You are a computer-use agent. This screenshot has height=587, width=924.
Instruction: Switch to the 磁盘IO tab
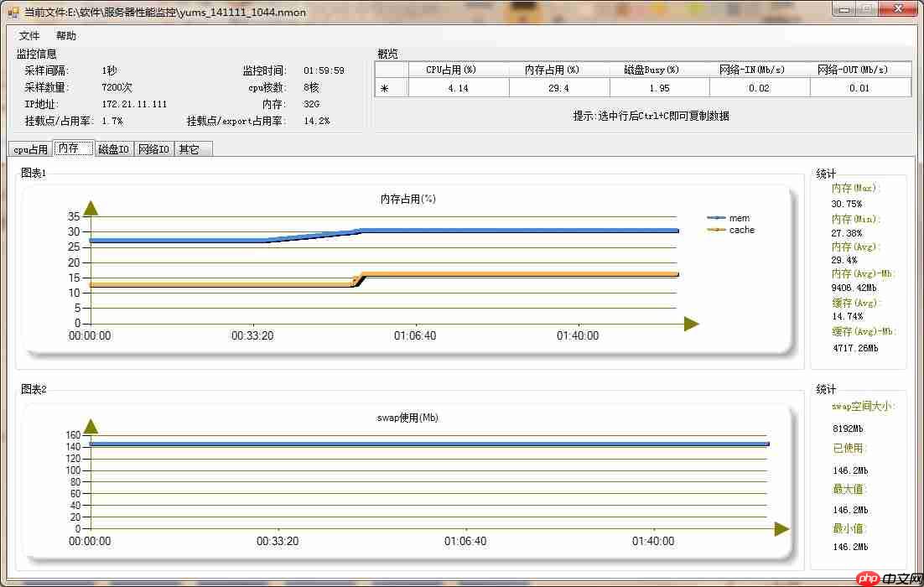(x=112, y=148)
